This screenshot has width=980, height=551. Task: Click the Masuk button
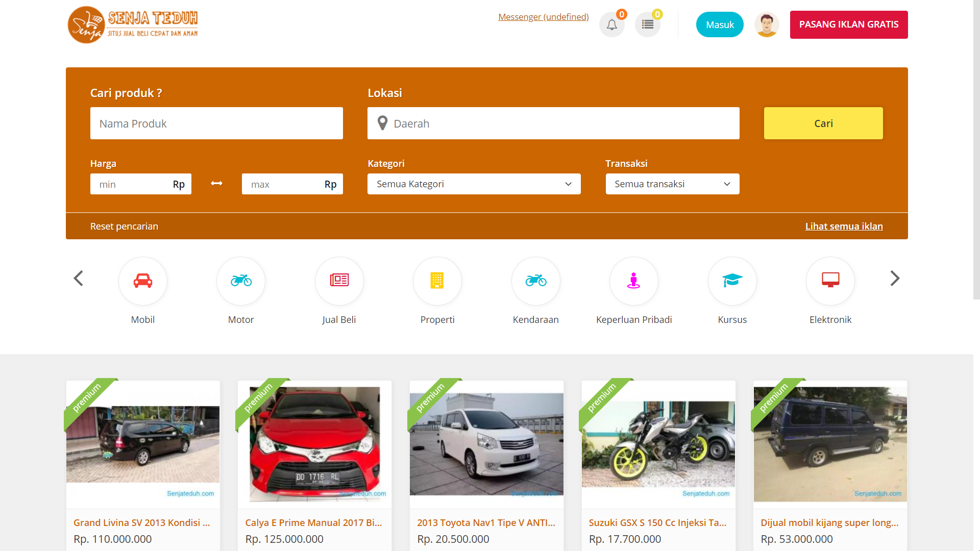(720, 24)
